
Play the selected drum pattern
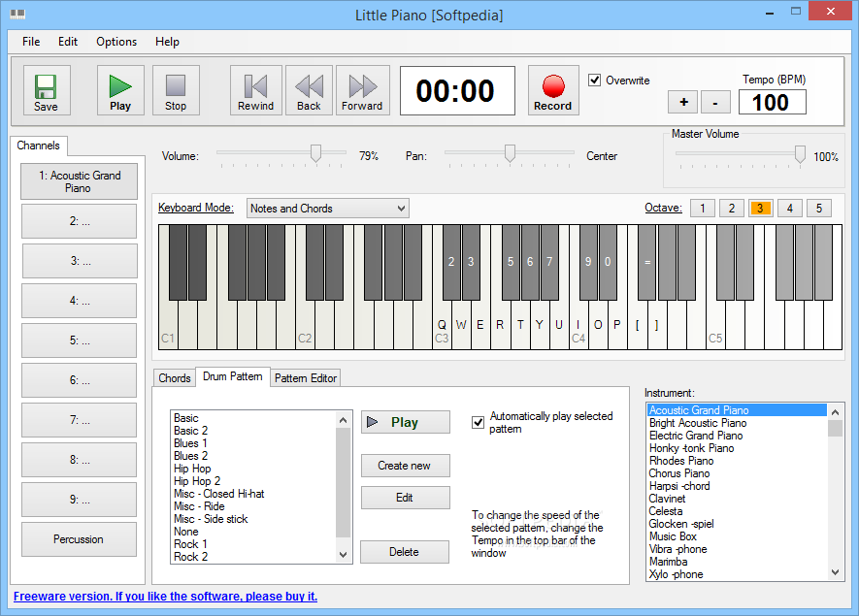coord(406,422)
